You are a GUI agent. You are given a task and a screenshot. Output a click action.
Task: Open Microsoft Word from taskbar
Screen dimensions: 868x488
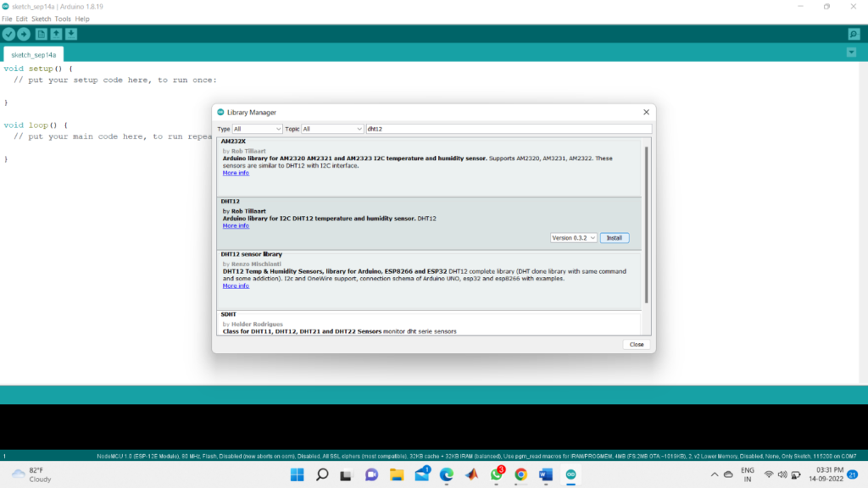pyautogui.click(x=546, y=474)
